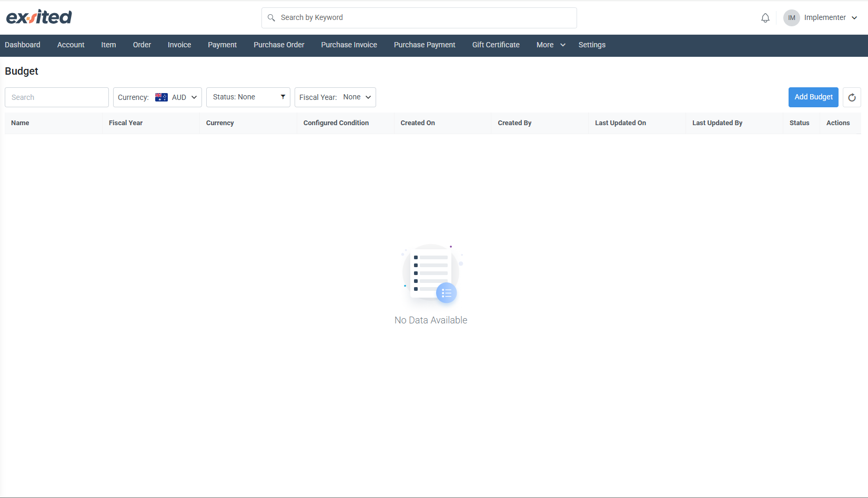Open the Purchase Invoice menu
The height and width of the screenshot is (498, 868).
click(349, 45)
